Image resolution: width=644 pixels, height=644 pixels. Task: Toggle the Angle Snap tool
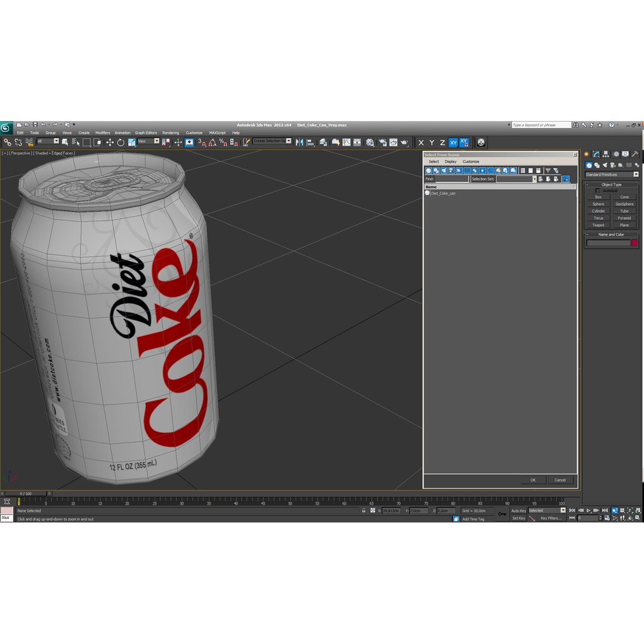coord(212,143)
